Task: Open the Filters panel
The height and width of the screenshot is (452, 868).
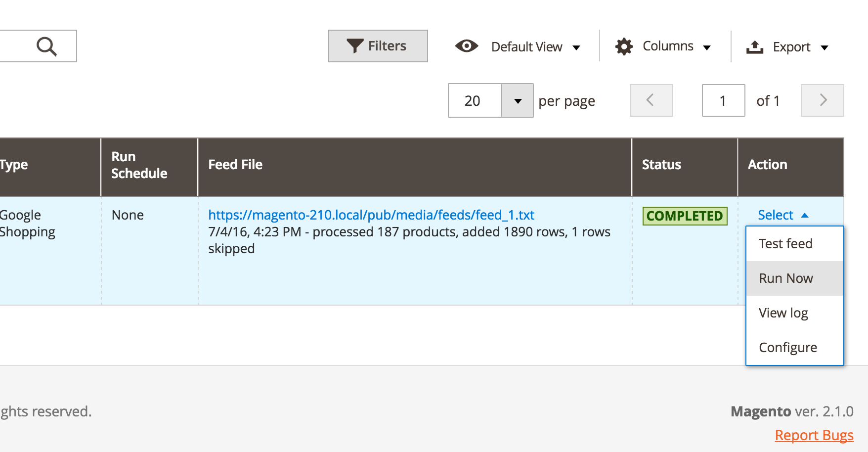Action: click(x=378, y=46)
